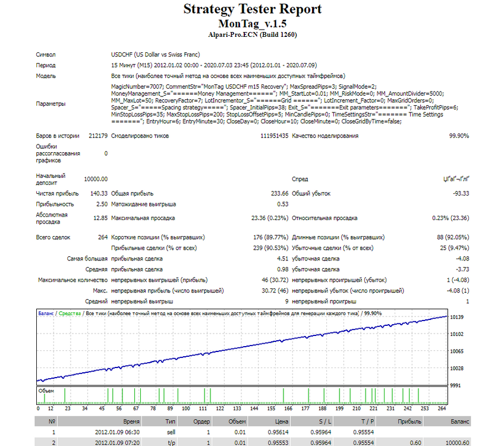This screenshot has width=504, height=446.
Task: Select gross profit value 233.66
Action: click(279, 194)
